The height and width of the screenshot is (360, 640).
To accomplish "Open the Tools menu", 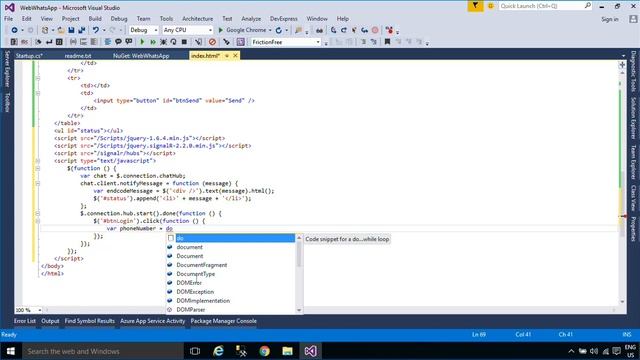I will [166, 19].
